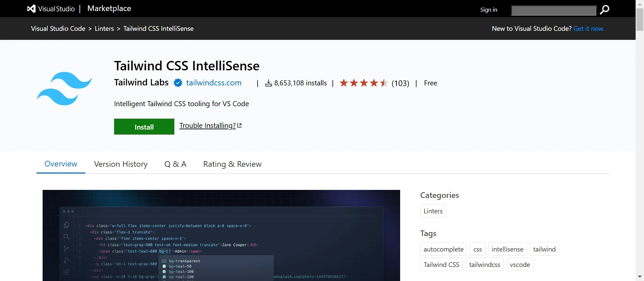Switch to Rating & Review tab

232,164
